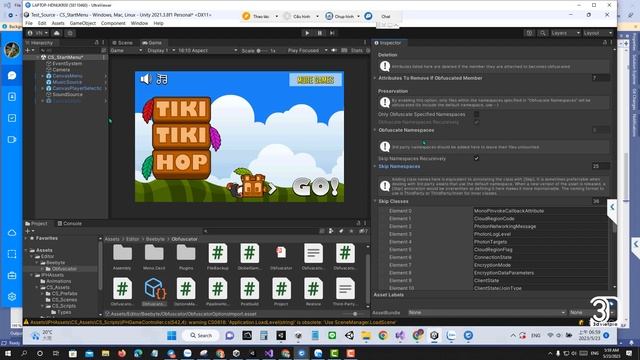Open the File menu
This screenshot has width=640, height=360.
coord(29,23)
